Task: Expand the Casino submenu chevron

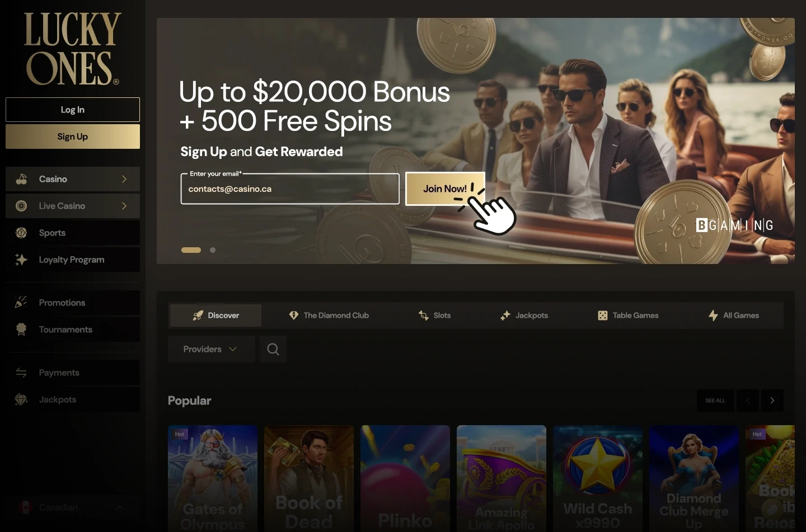Action: point(124,179)
